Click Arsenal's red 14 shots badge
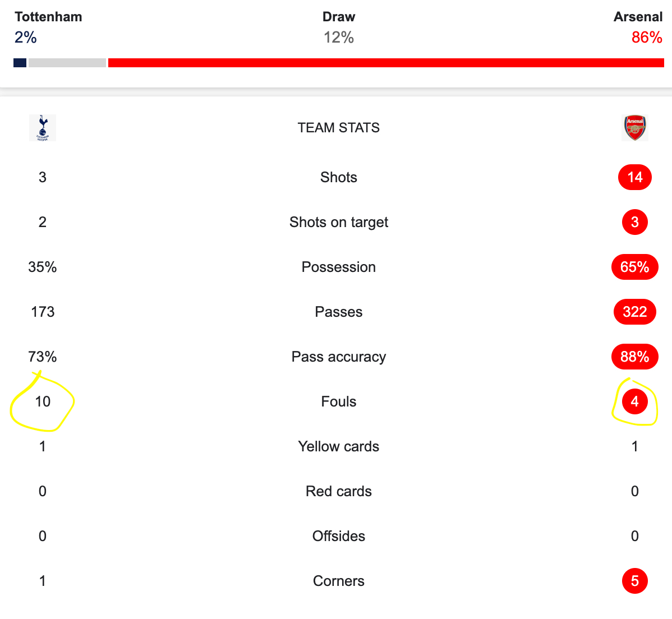The width and height of the screenshot is (672, 619). click(x=634, y=177)
